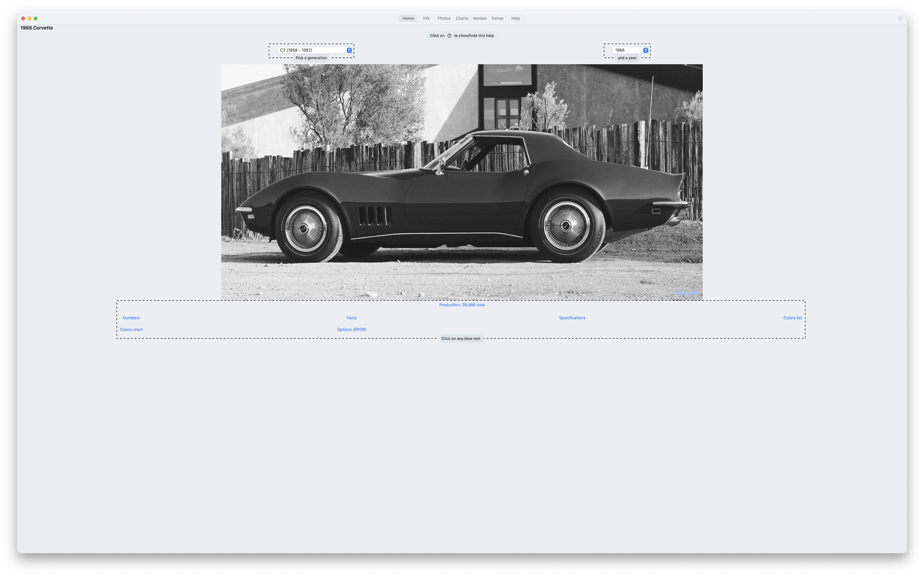Open the Colors chart link
Image resolution: width=924 pixels, height=577 pixels.
tap(131, 330)
